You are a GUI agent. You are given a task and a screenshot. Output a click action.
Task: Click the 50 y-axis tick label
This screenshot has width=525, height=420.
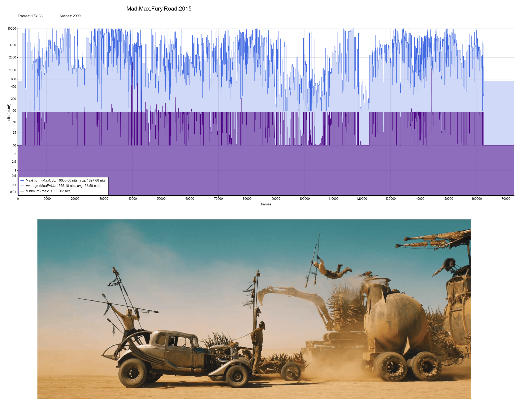click(14, 122)
